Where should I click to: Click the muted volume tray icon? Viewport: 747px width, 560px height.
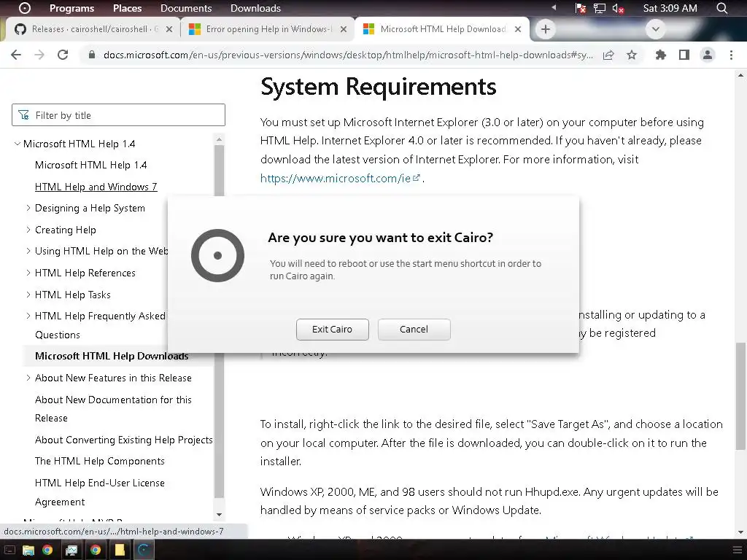coord(618,8)
